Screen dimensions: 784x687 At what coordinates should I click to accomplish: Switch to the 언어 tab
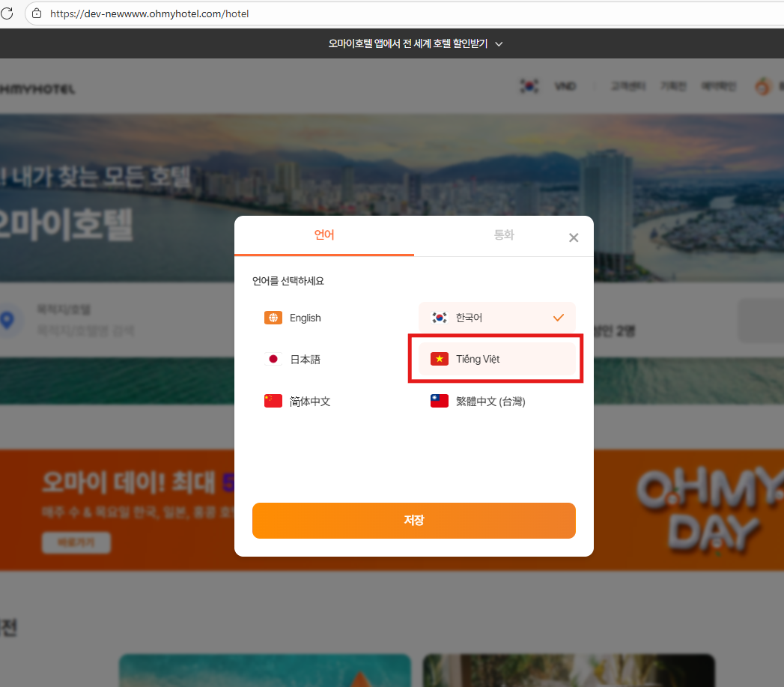pos(324,235)
